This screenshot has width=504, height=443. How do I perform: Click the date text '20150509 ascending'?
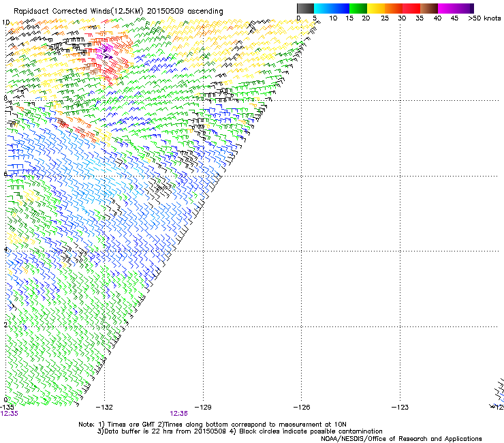coord(185,12)
